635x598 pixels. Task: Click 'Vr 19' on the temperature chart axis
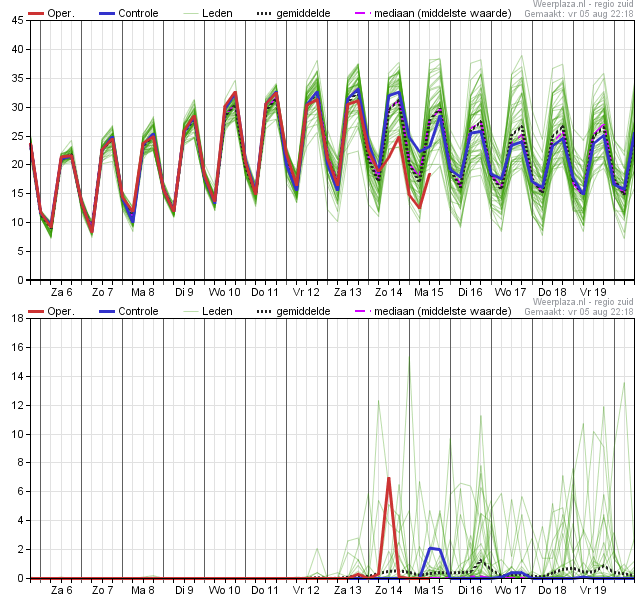[x=593, y=292]
